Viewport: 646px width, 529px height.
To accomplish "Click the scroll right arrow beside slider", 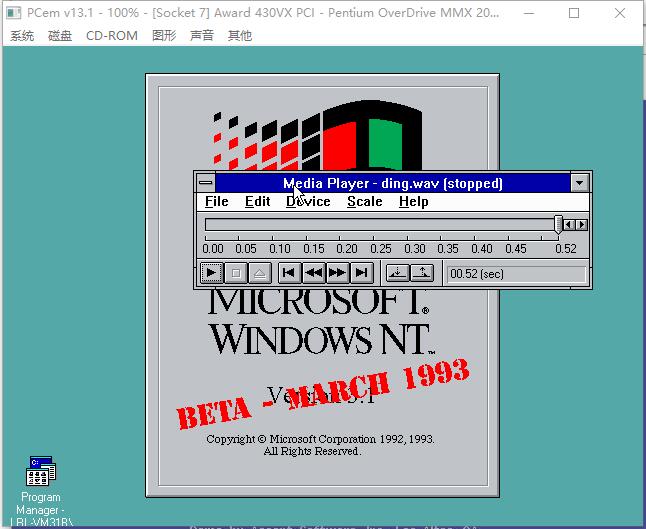I will click(582, 225).
